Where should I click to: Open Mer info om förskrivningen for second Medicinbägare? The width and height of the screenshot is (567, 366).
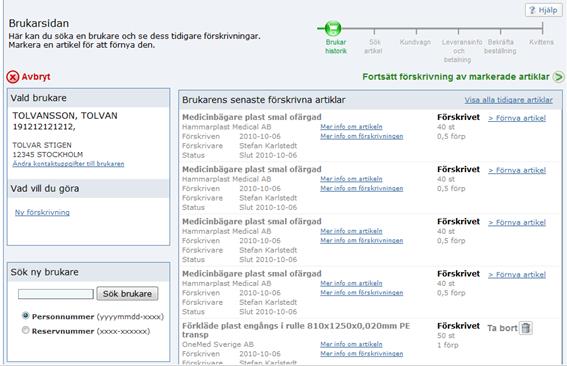click(x=362, y=188)
